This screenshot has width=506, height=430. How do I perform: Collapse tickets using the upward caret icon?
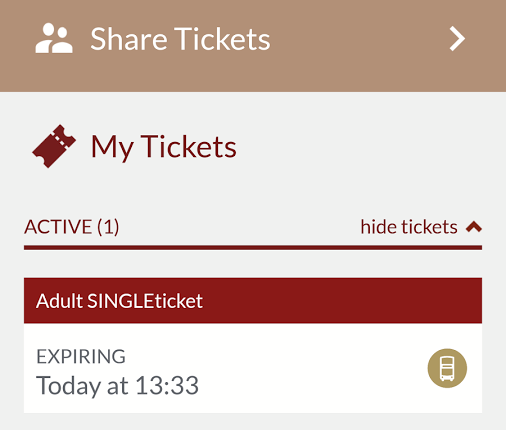click(x=474, y=227)
